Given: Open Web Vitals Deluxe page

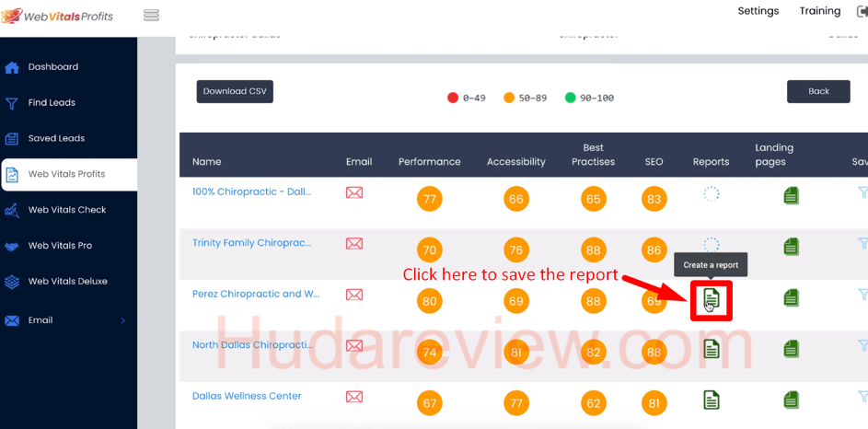Looking at the screenshot, I should [x=69, y=281].
